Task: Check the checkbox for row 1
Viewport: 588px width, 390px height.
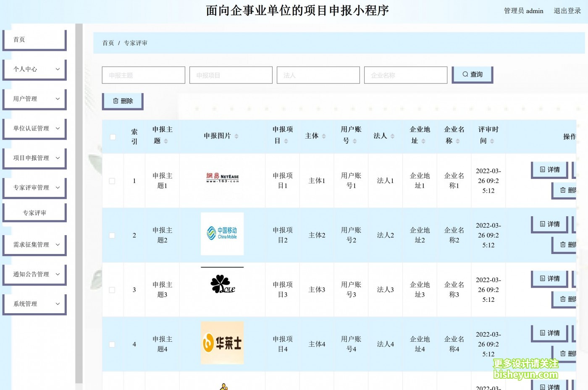Action: [112, 181]
